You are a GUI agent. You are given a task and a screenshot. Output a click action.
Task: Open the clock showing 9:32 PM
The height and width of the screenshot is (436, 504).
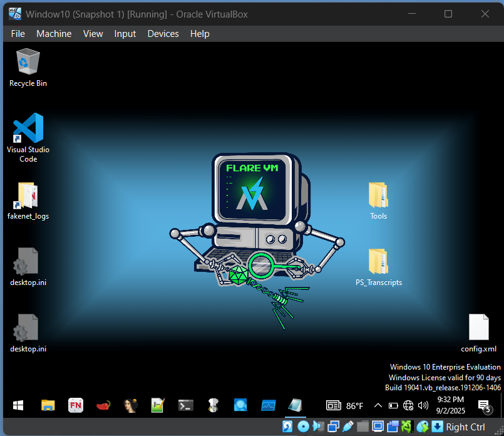[x=450, y=405]
